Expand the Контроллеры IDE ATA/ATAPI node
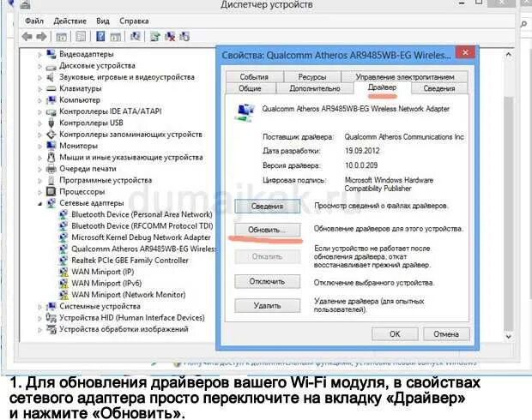The image size is (532, 420). (39, 112)
